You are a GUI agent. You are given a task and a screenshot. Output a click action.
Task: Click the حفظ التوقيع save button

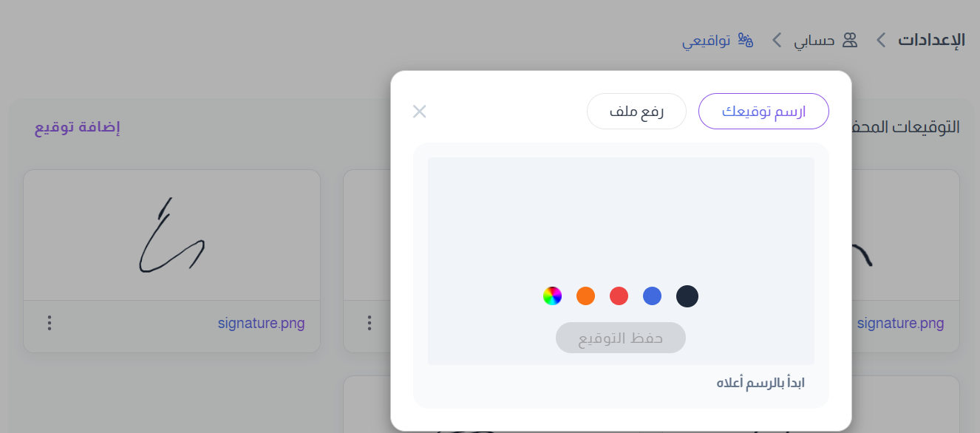coord(621,338)
